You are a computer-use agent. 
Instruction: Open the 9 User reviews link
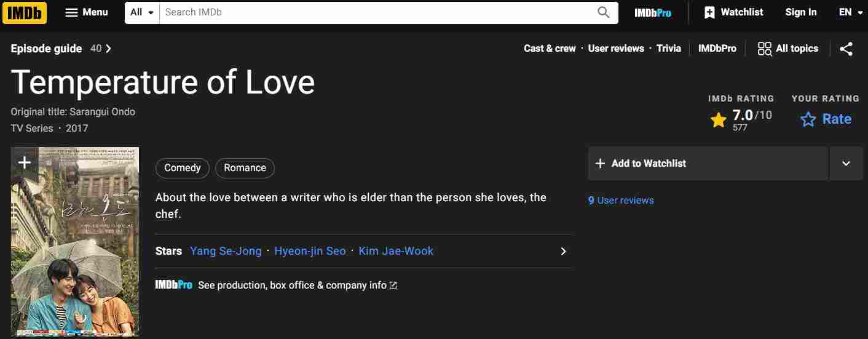[x=621, y=201]
